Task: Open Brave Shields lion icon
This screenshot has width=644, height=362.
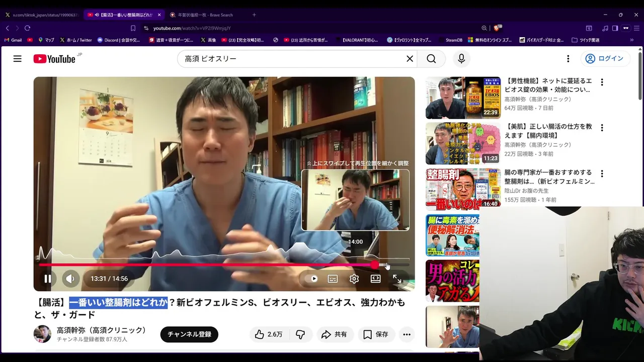Action: tap(497, 28)
